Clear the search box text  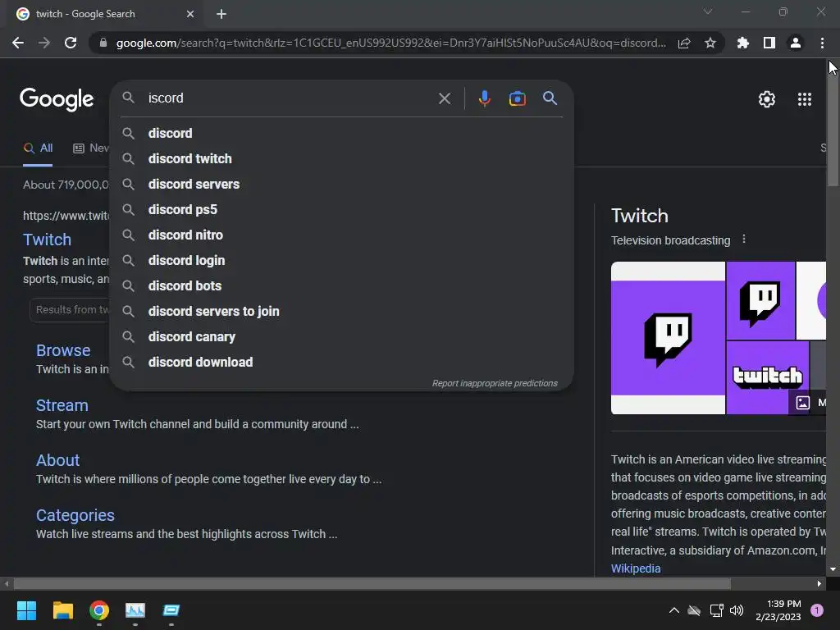pyautogui.click(x=444, y=98)
